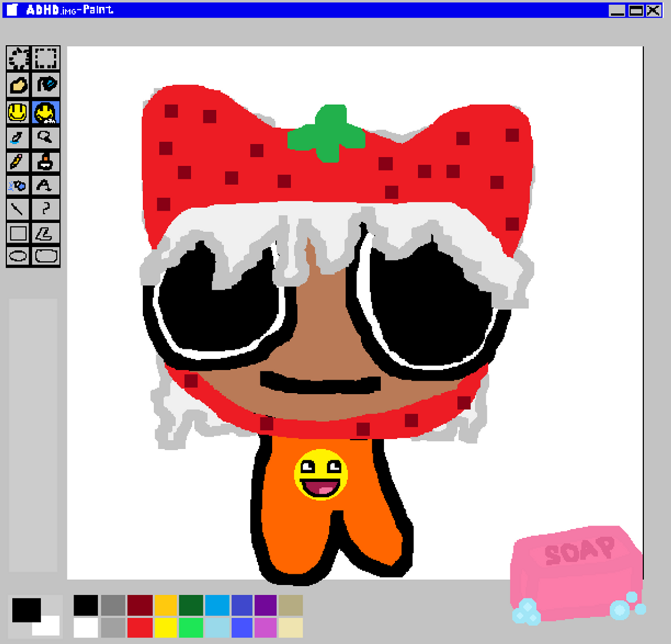671x644 pixels.
Task: Close the Paint window
Action: coord(654,10)
